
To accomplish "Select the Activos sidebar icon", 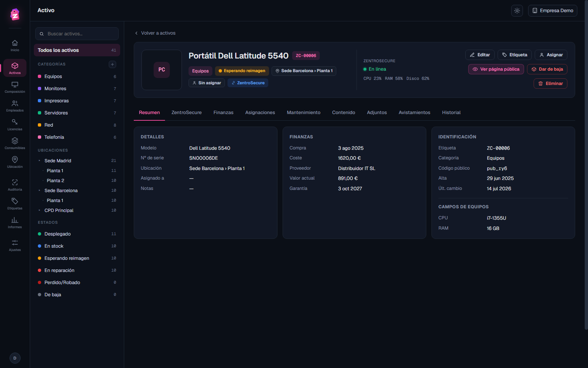I will [x=15, y=68].
